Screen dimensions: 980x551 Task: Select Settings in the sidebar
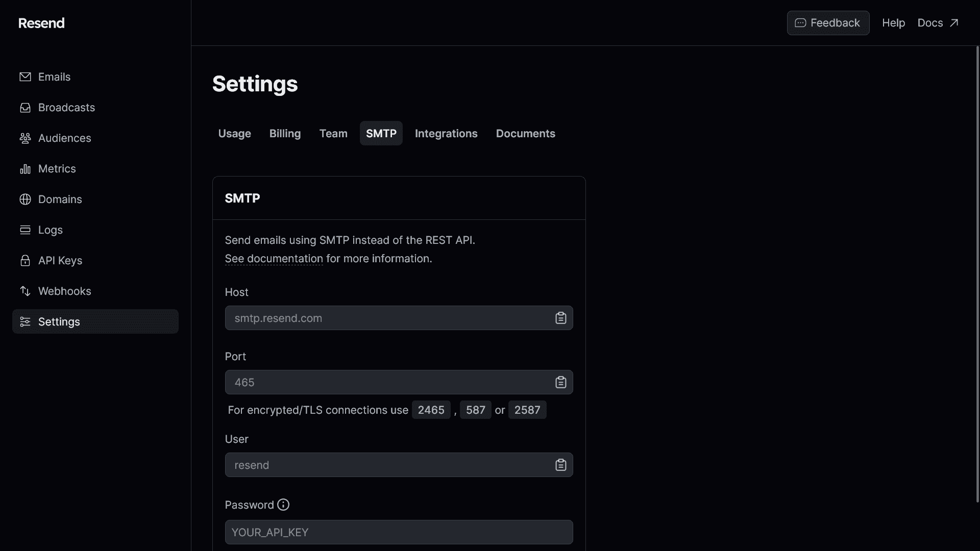[x=95, y=321]
